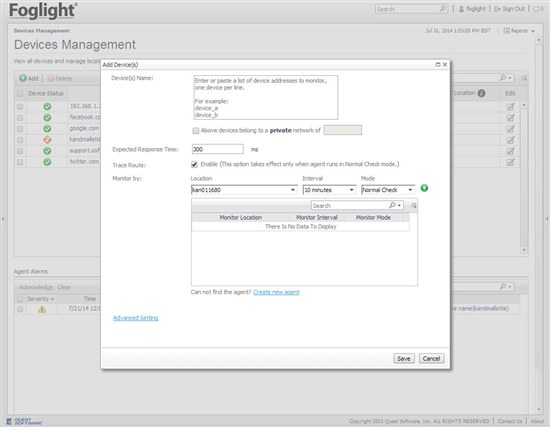The width and height of the screenshot is (550, 427).
Task: Click the private network address field
Action: point(343,130)
